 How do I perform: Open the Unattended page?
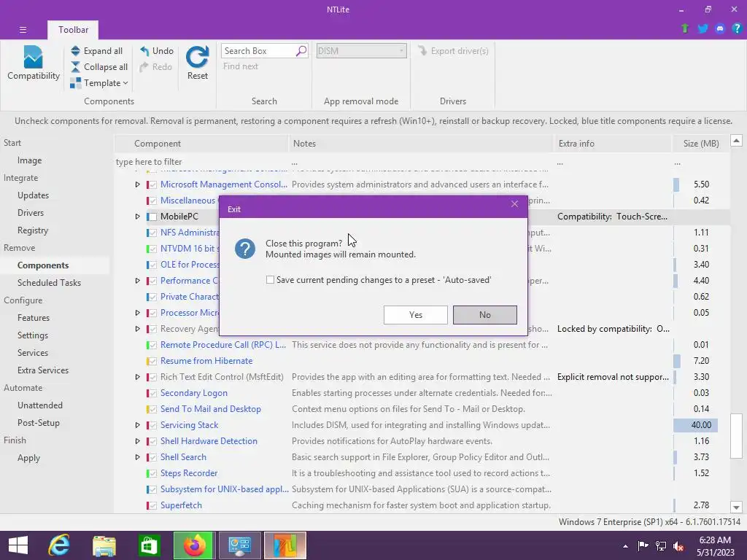[40, 405]
